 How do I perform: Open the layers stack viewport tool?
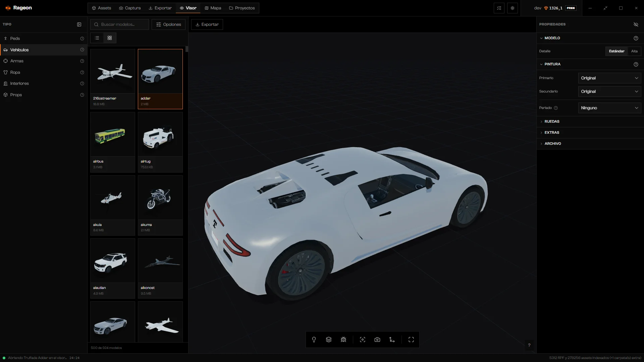329,340
